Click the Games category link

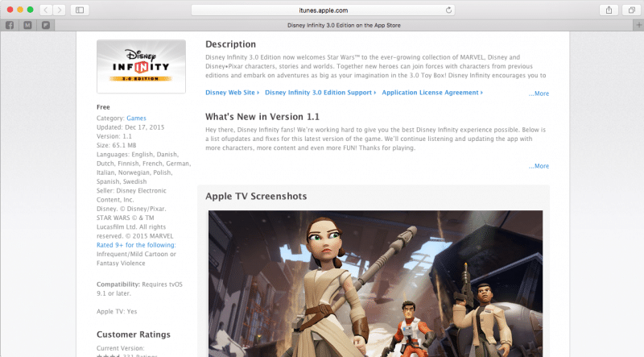pos(136,118)
